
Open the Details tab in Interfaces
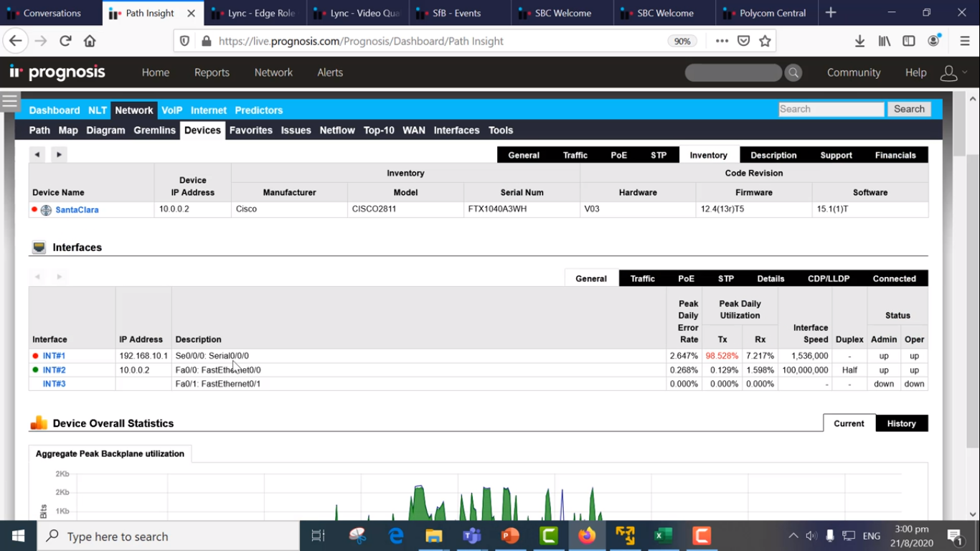click(771, 278)
